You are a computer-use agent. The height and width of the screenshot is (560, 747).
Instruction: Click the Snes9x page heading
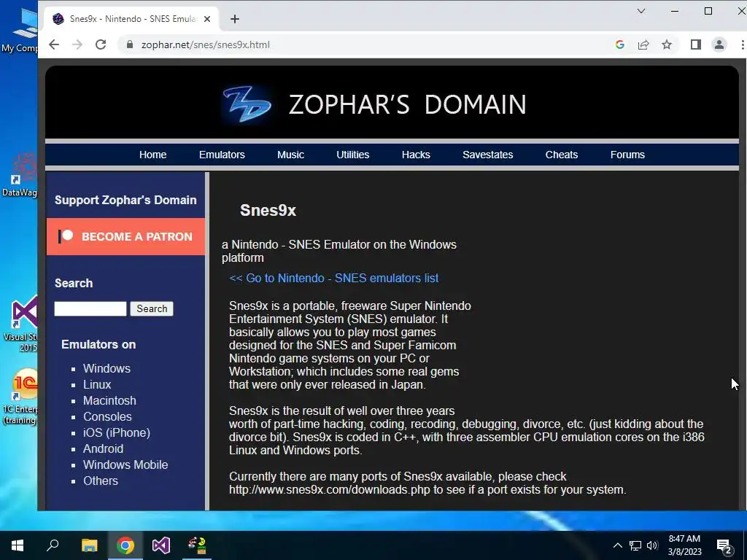268,210
